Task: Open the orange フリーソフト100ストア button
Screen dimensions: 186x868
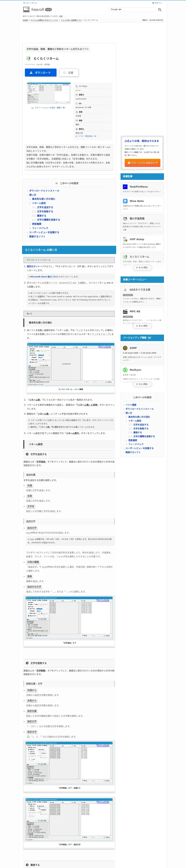Action: point(142,163)
